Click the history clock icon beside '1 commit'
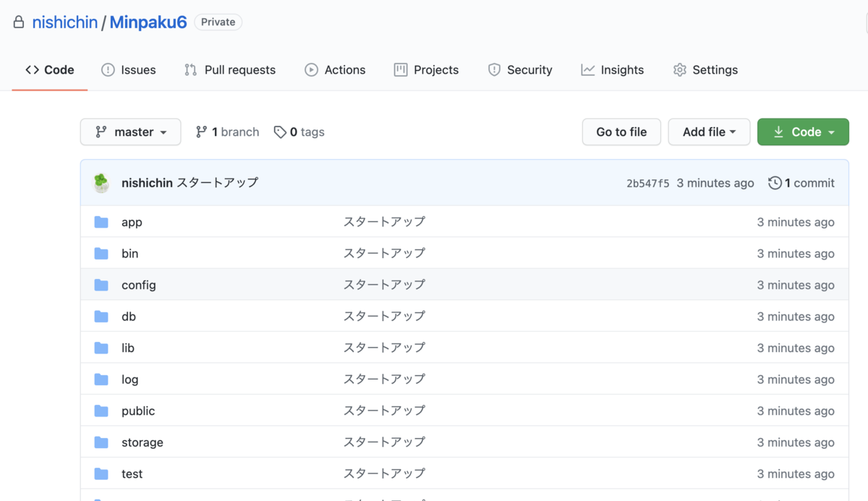Viewport: 868px width, 501px height. (775, 183)
